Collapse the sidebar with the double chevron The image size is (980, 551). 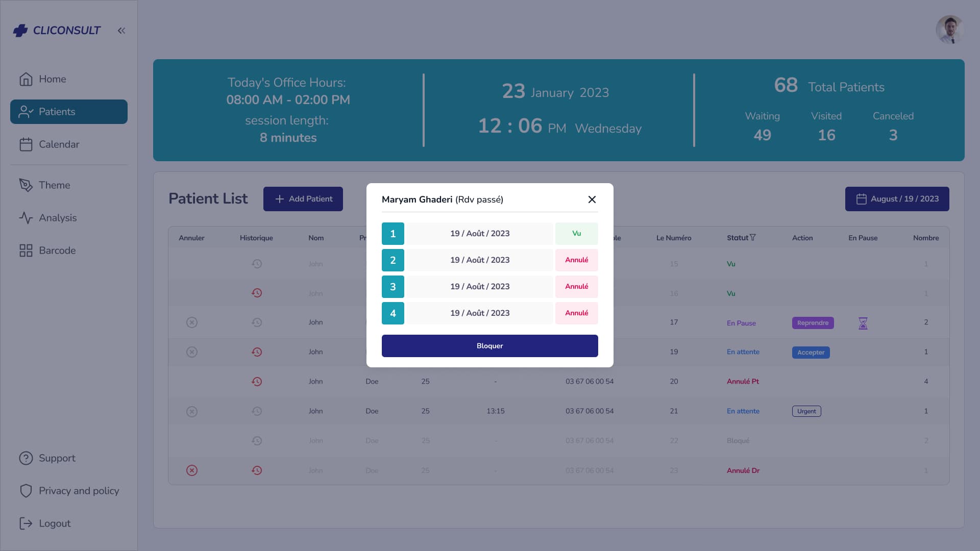pos(121,31)
